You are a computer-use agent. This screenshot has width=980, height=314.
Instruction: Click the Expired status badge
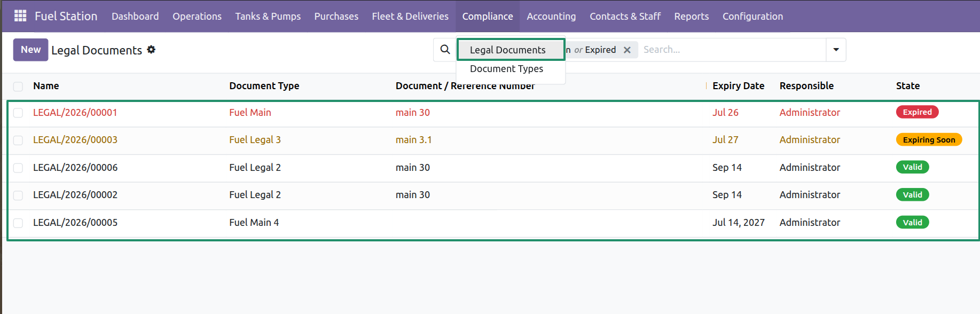tap(917, 112)
